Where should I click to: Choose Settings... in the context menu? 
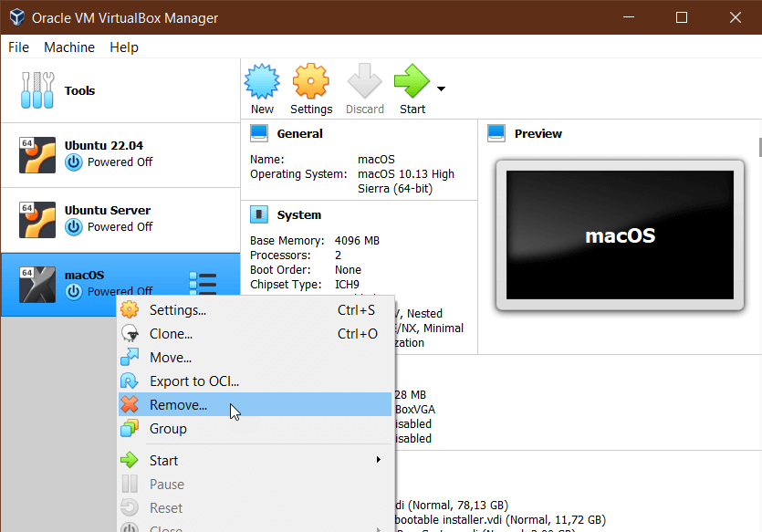point(256,310)
